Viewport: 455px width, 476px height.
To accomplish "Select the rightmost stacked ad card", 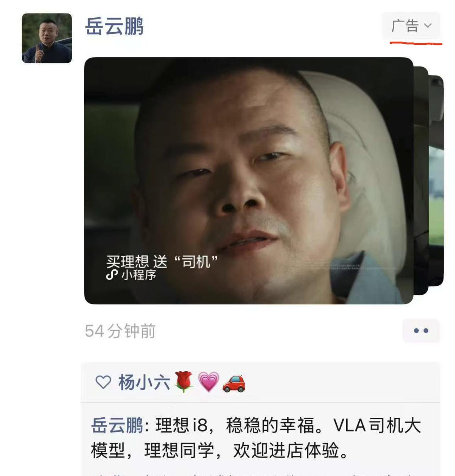I will coord(437,181).
